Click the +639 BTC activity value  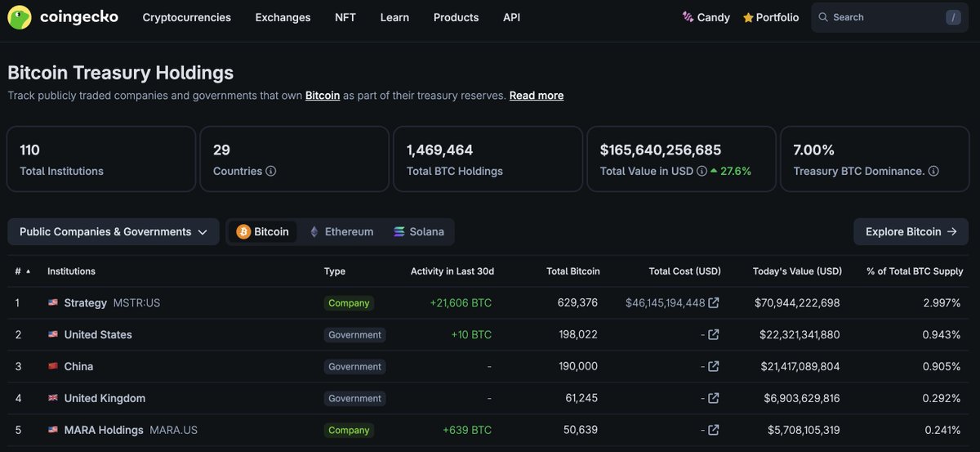coord(467,431)
